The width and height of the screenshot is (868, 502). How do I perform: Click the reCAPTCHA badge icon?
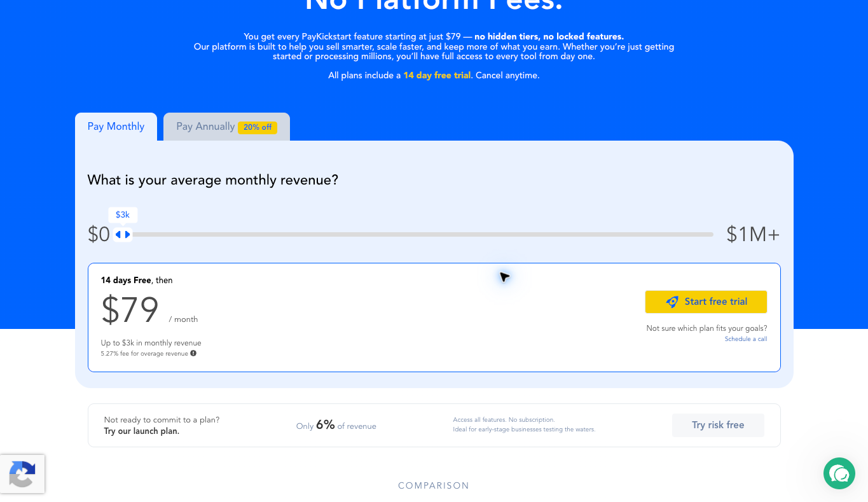(x=22, y=474)
